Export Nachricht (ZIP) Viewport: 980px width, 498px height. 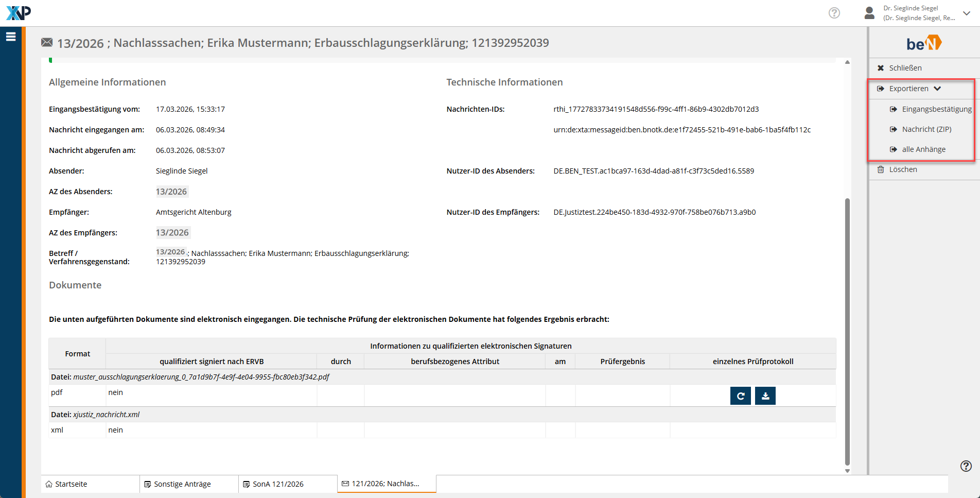[x=926, y=129]
